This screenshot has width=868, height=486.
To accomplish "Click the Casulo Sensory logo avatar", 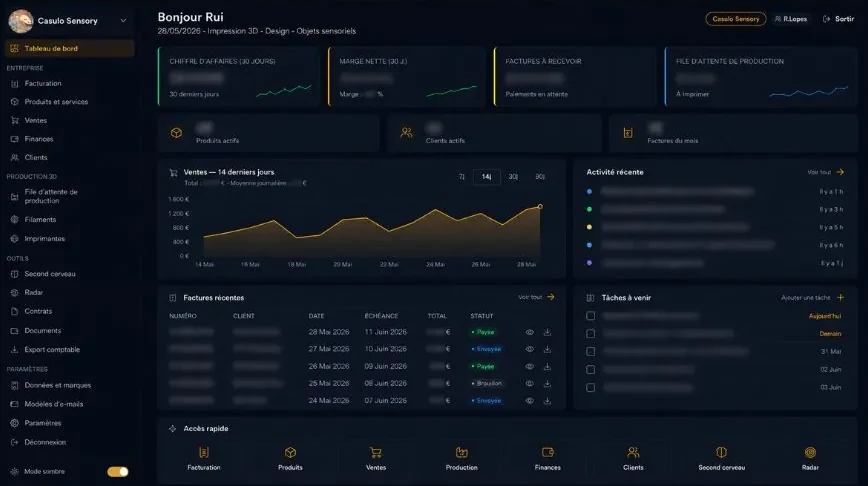I will (x=21, y=21).
